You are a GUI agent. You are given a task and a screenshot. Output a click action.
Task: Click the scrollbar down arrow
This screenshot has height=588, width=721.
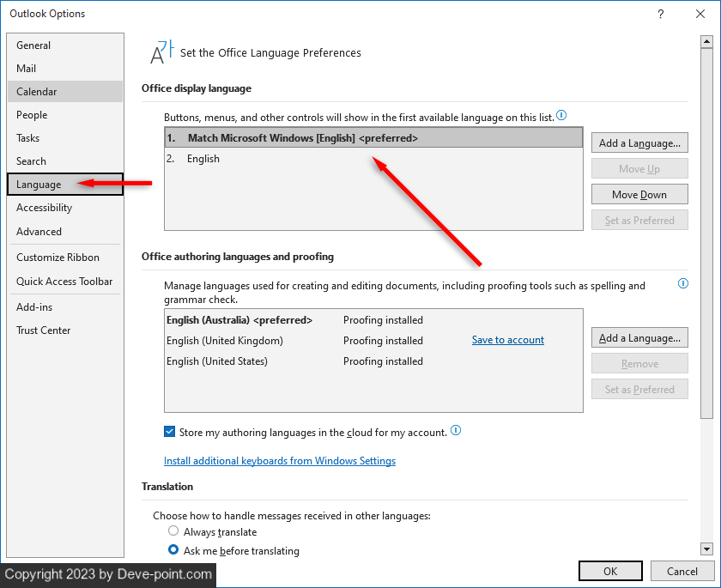[706, 549]
